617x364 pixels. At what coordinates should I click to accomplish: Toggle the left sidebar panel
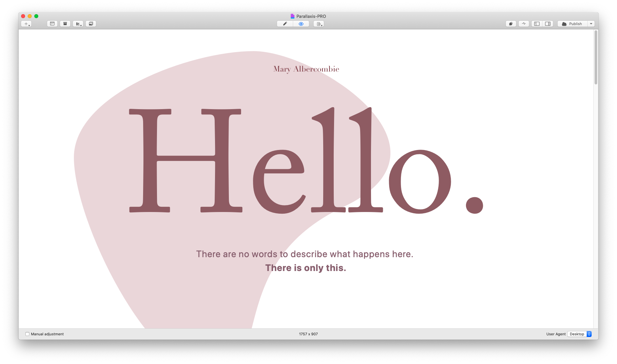tap(537, 24)
